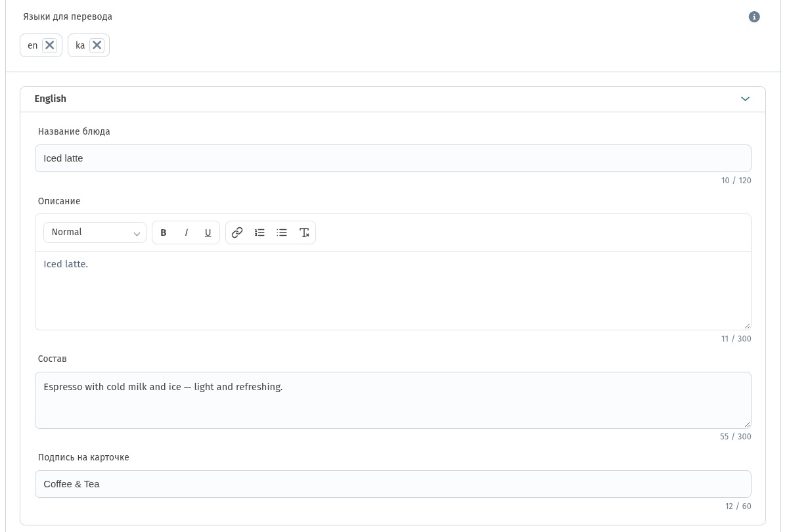Viewport: 787px width, 532px height.
Task: Apply bulleted list formatting
Action: [x=282, y=233]
